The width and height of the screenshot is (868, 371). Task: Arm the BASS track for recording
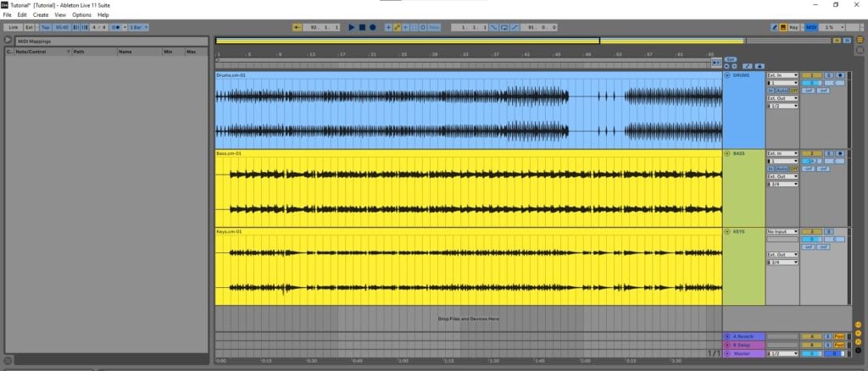(840, 153)
